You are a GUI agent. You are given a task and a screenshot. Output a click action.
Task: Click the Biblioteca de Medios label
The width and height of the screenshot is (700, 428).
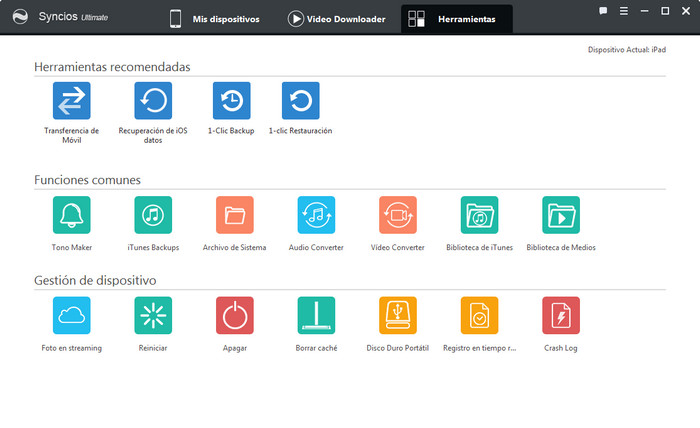coord(561,247)
